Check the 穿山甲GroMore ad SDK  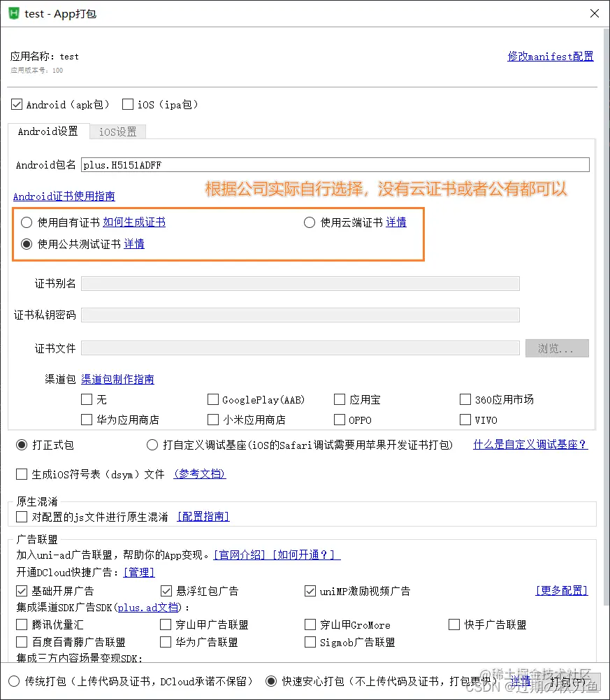click(310, 624)
